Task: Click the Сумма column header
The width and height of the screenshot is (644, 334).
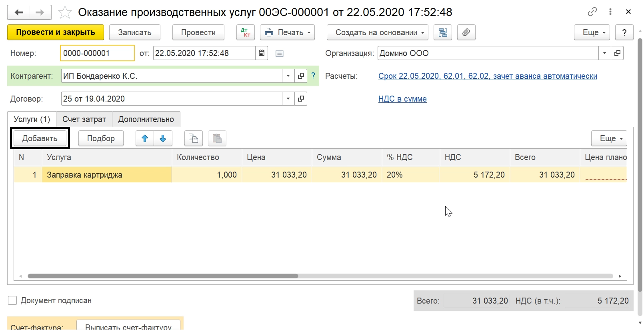Action: coord(347,157)
